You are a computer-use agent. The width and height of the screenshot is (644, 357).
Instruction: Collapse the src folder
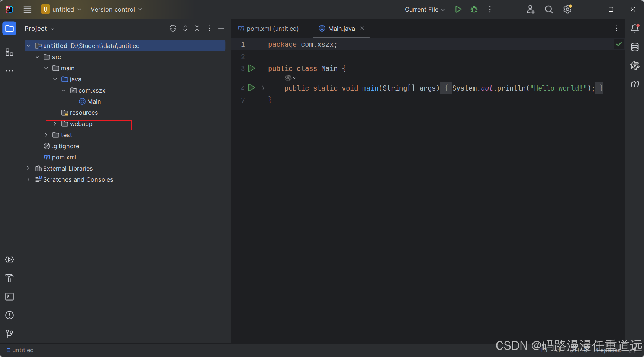coord(37,57)
